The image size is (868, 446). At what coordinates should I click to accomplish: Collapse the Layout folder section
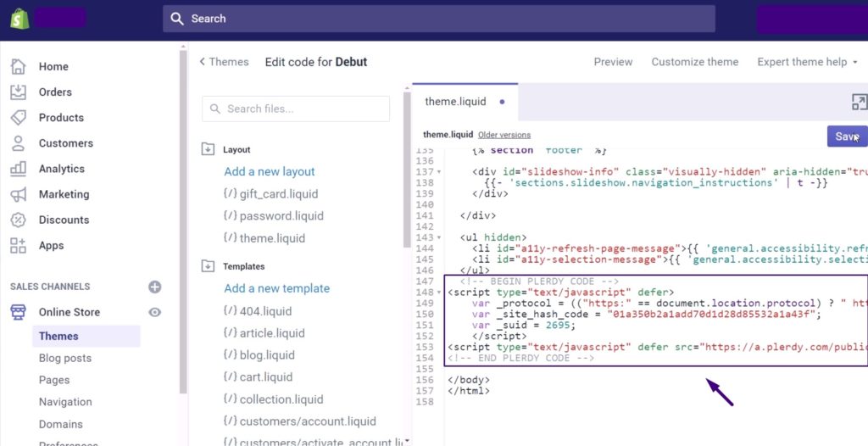[208, 149]
